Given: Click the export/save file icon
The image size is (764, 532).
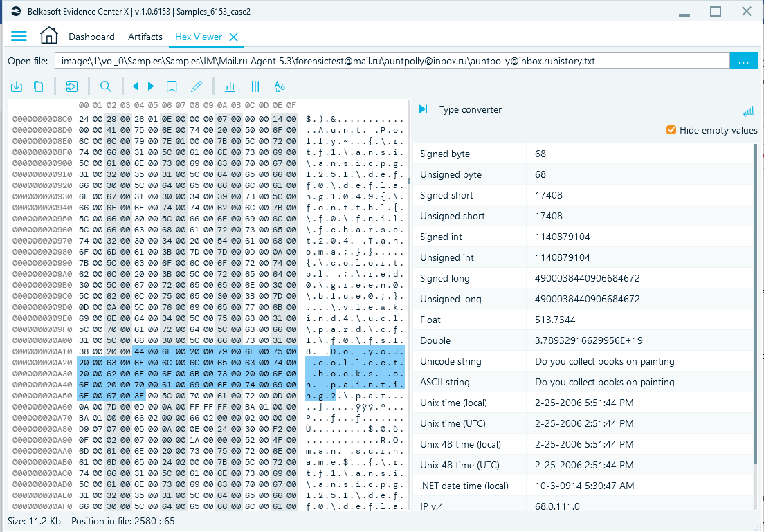Looking at the screenshot, I should 17,86.
